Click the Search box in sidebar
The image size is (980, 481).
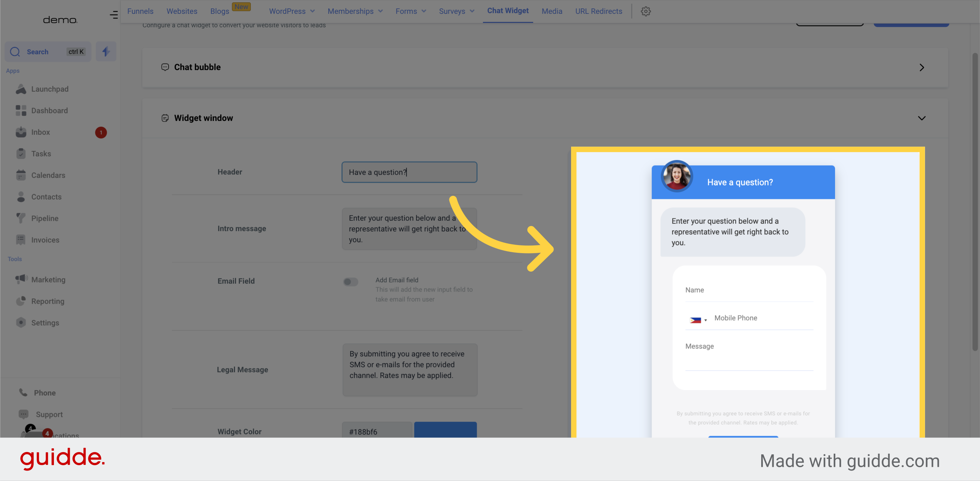point(48,51)
